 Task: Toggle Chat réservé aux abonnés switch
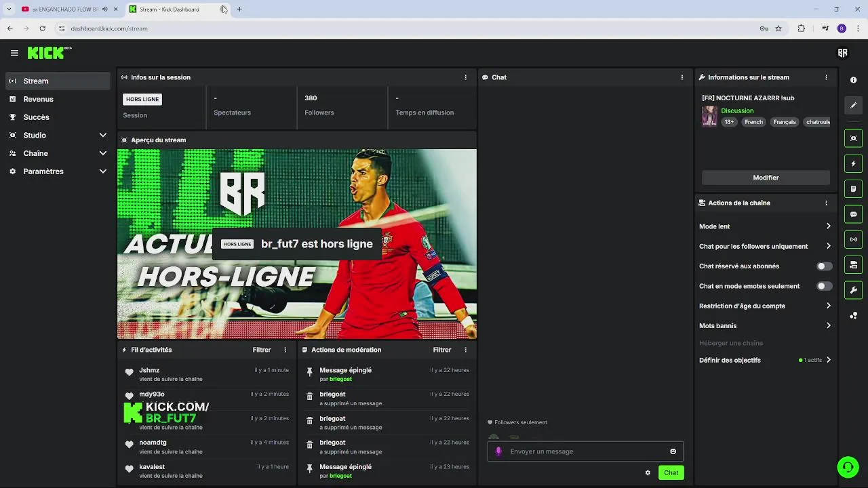824,266
